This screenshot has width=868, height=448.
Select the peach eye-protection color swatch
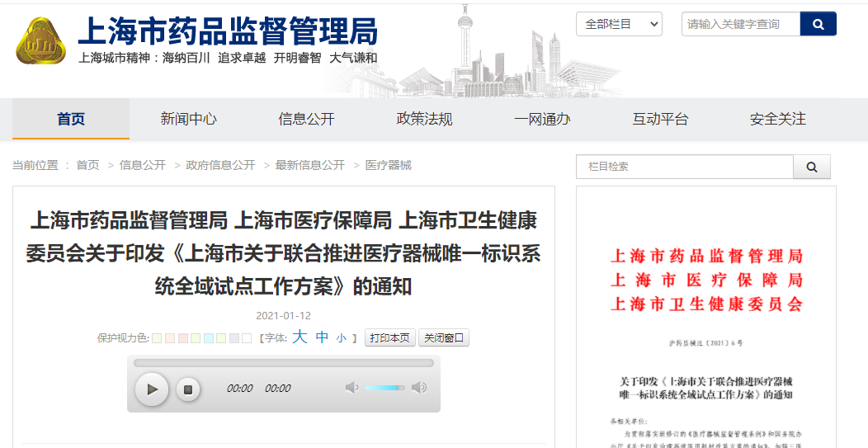170,337
